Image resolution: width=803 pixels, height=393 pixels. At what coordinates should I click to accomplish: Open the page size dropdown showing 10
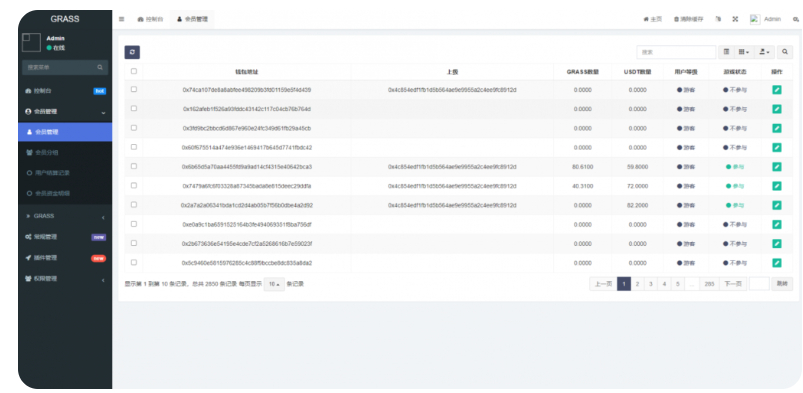pyautogui.click(x=274, y=284)
